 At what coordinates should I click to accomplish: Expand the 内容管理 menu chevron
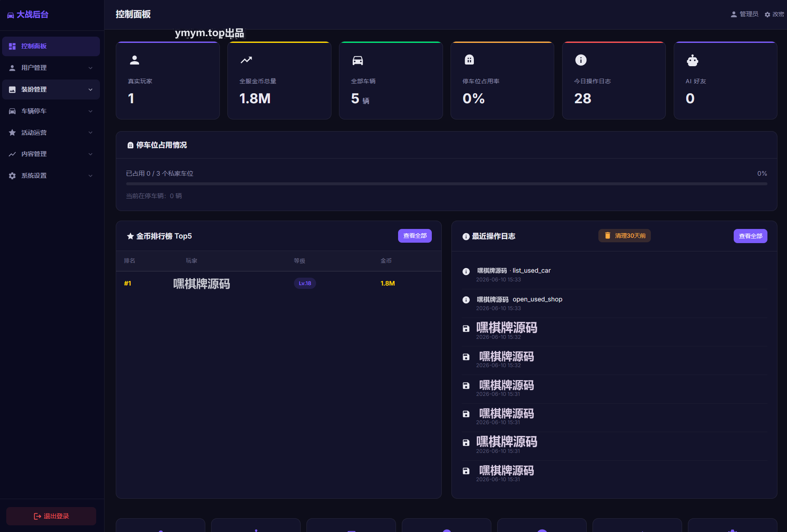[x=90, y=154]
